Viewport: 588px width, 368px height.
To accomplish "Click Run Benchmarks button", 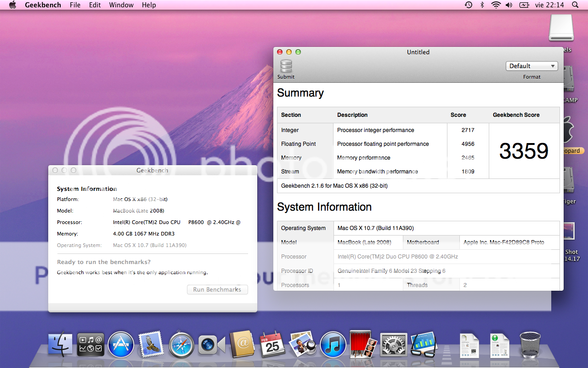I will tap(217, 290).
